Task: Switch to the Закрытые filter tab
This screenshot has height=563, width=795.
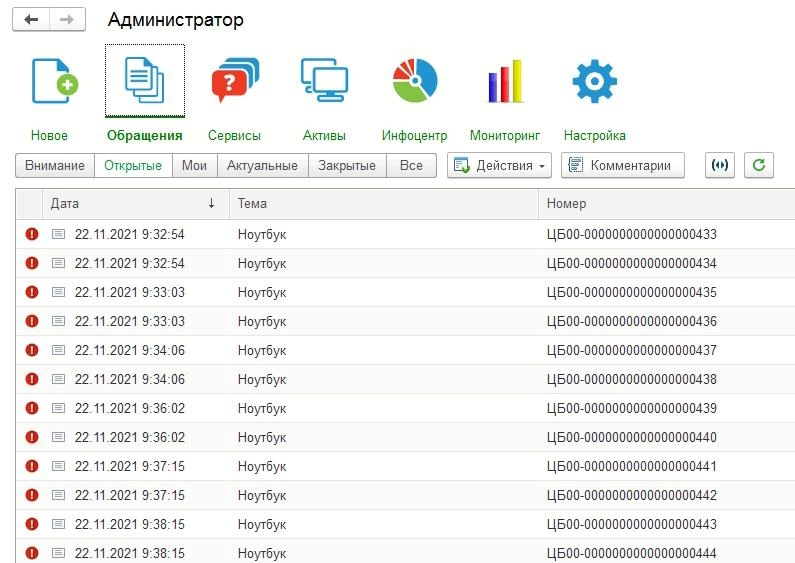Action: pyautogui.click(x=347, y=165)
